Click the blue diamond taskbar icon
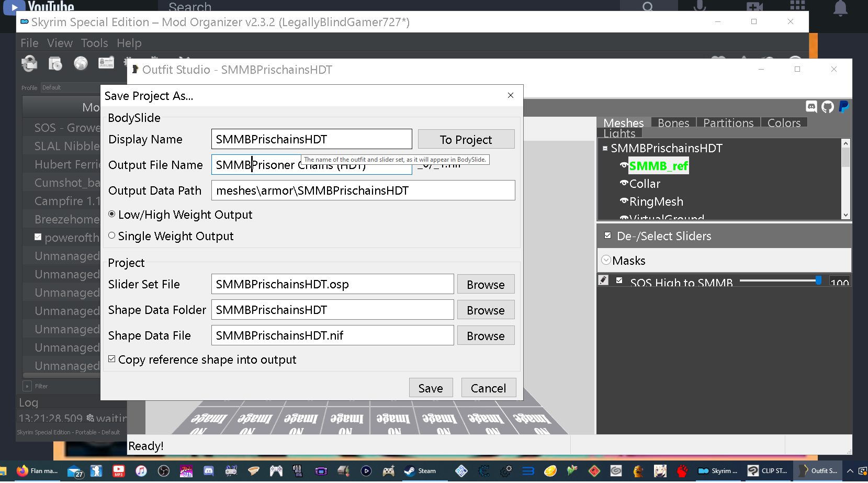 pos(461,471)
